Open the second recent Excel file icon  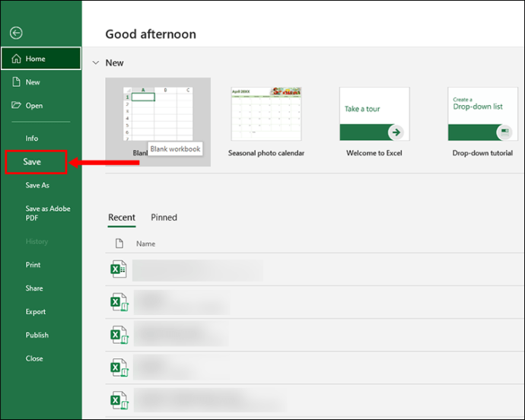[119, 302]
